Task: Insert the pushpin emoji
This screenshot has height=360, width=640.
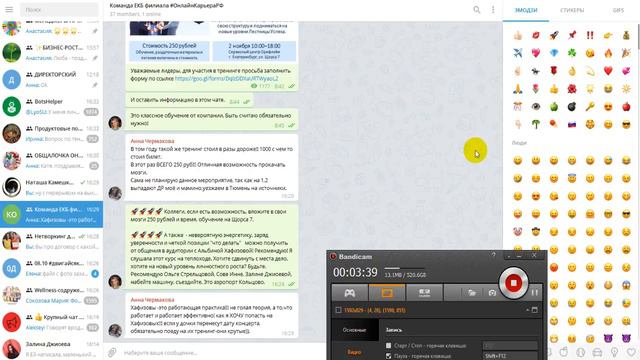Action: pos(572,36)
